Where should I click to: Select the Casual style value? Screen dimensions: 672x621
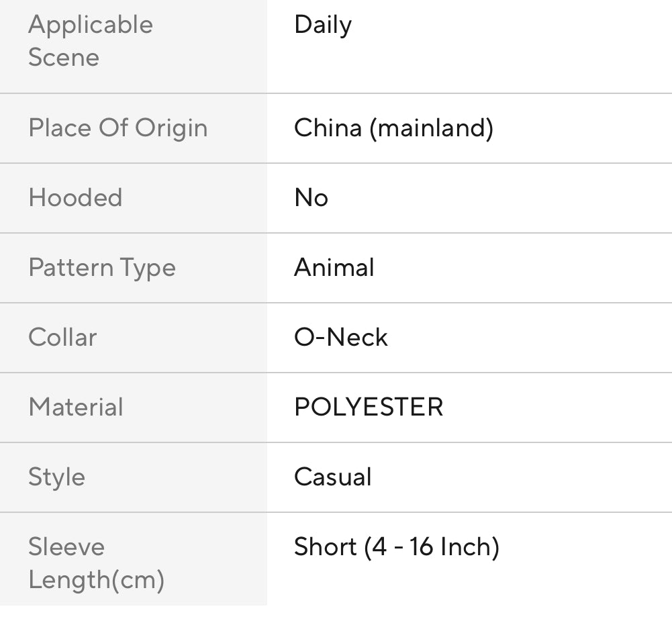(332, 477)
